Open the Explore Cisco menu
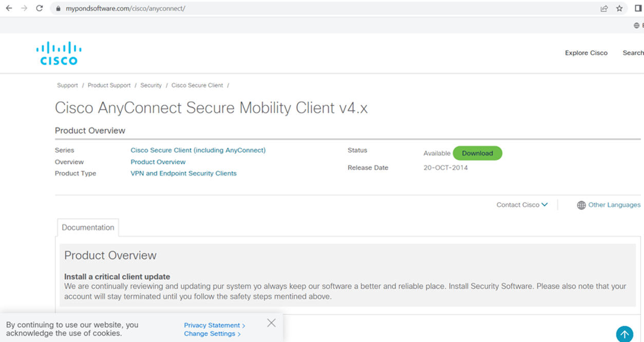Screen dimensions: 644x342 tap(586, 53)
